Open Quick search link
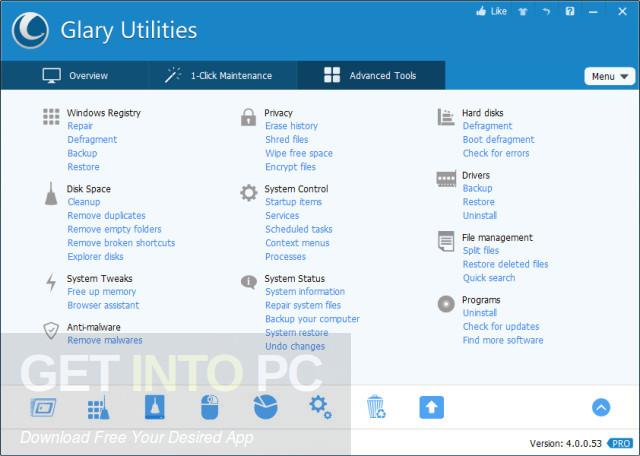Viewport: 640px width, 456px height. click(x=489, y=278)
